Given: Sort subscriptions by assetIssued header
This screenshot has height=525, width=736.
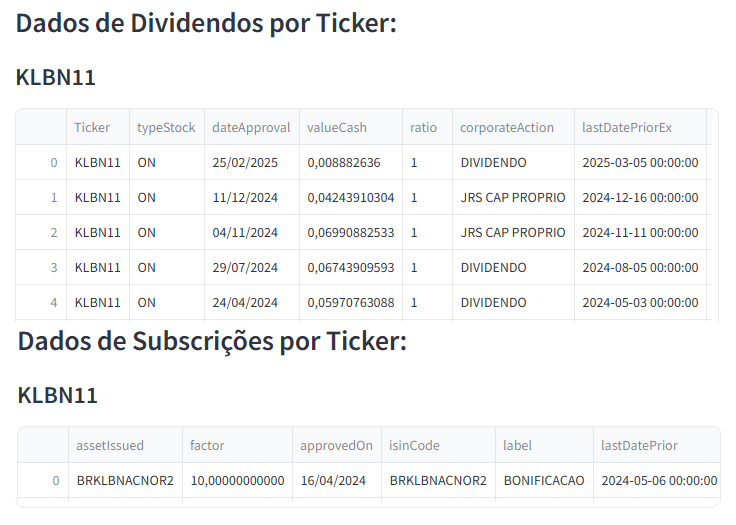Looking at the screenshot, I should click(x=110, y=445).
